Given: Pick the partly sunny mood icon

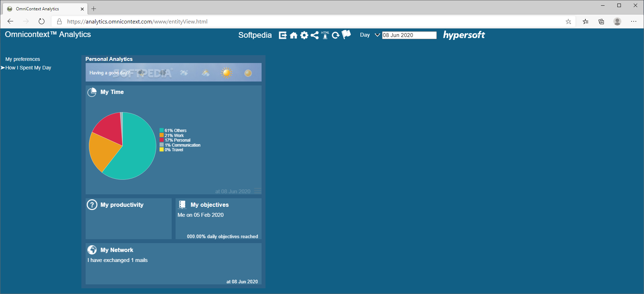Looking at the screenshot, I should 205,73.
